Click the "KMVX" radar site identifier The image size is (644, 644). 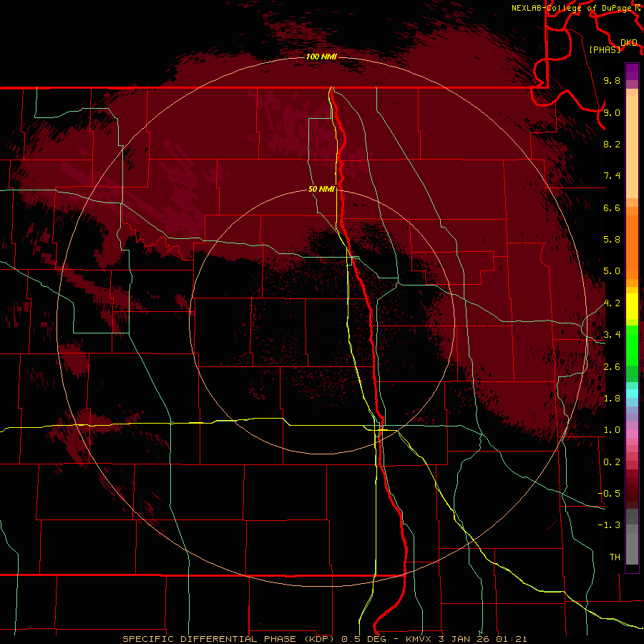click(419, 639)
